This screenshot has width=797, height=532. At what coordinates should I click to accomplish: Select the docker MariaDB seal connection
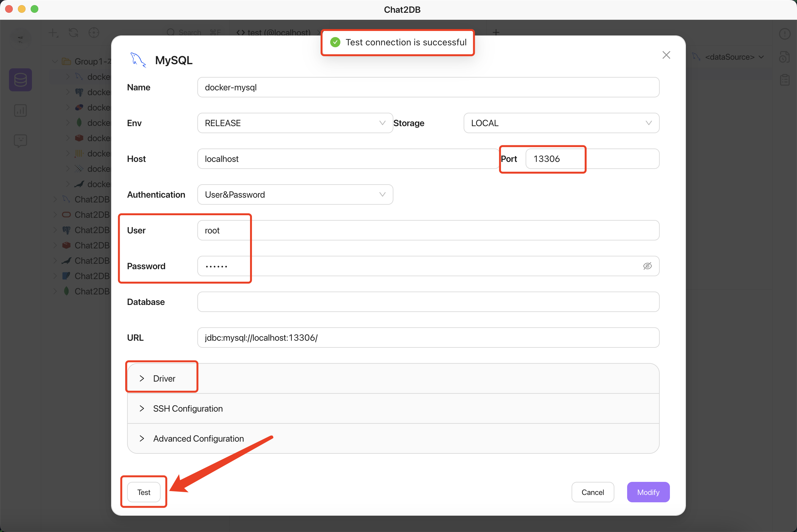click(x=93, y=184)
